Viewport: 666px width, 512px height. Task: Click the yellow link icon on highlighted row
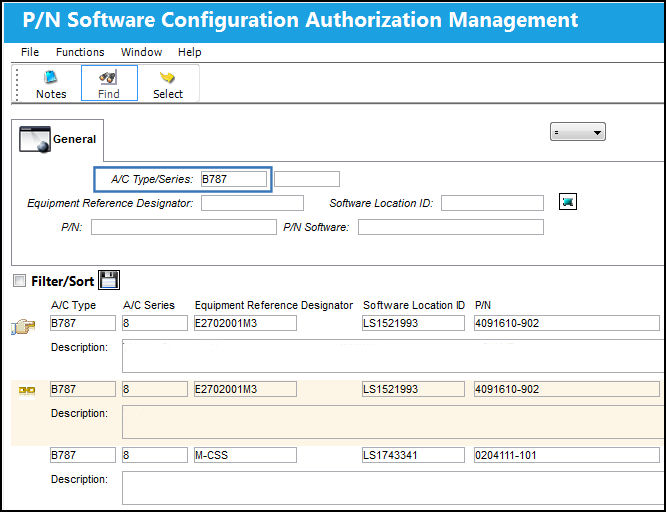[27, 390]
